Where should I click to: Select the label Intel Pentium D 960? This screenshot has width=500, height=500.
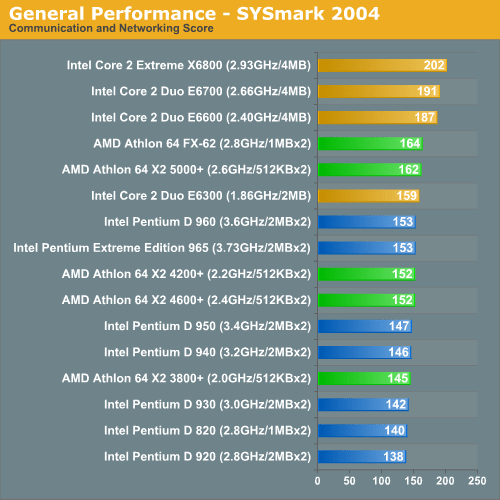coord(207,222)
